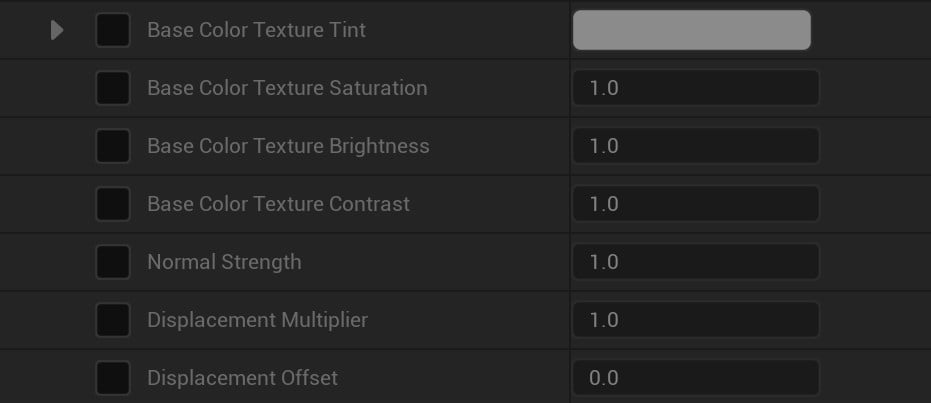Check the Base Color Texture Contrast box

click(x=112, y=204)
